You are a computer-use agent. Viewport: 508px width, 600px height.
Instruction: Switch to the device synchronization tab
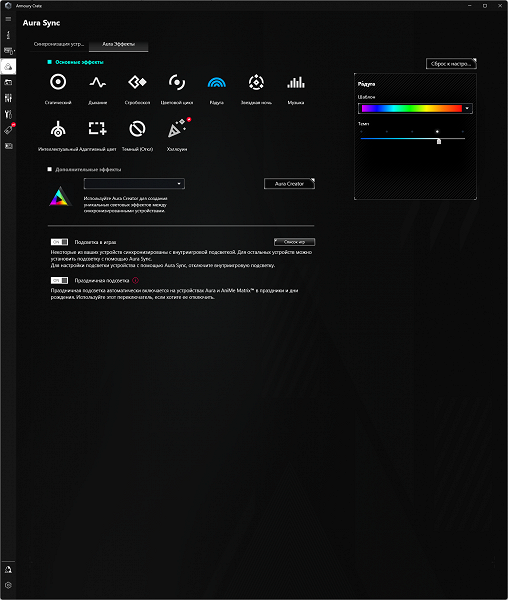click(x=59, y=44)
